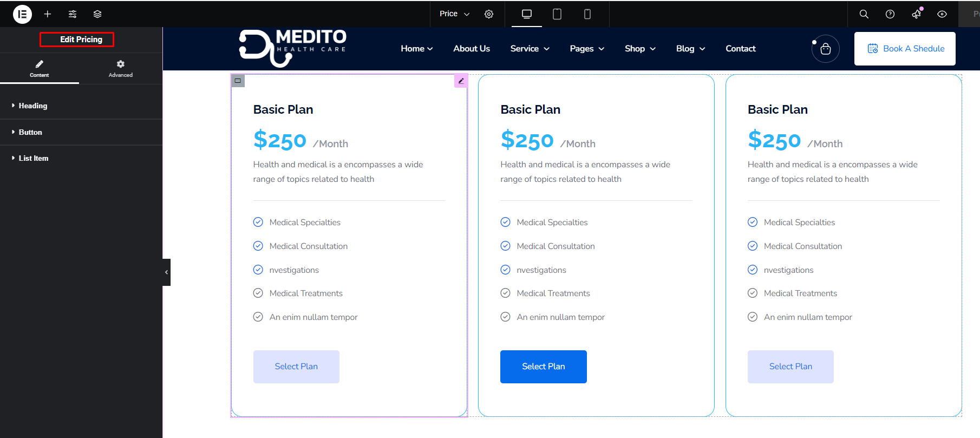The height and width of the screenshot is (438, 980).
Task: Switch to desktop responsive view
Action: (527, 14)
